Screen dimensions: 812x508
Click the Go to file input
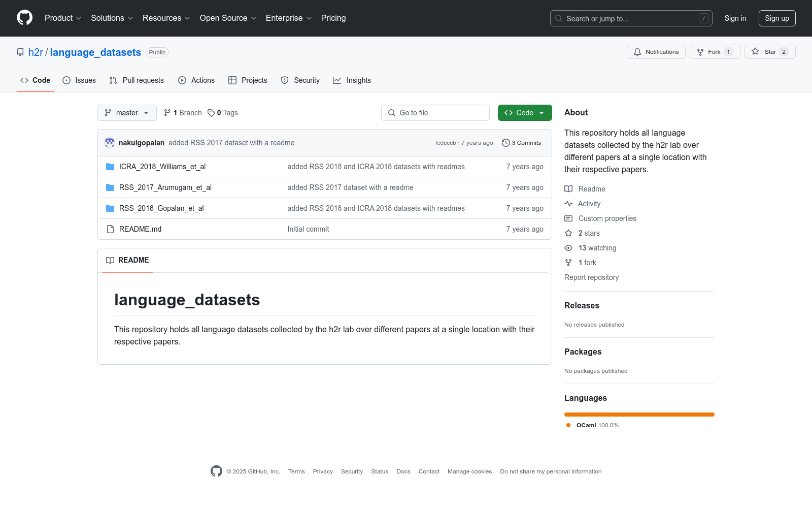pyautogui.click(x=435, y=113)
